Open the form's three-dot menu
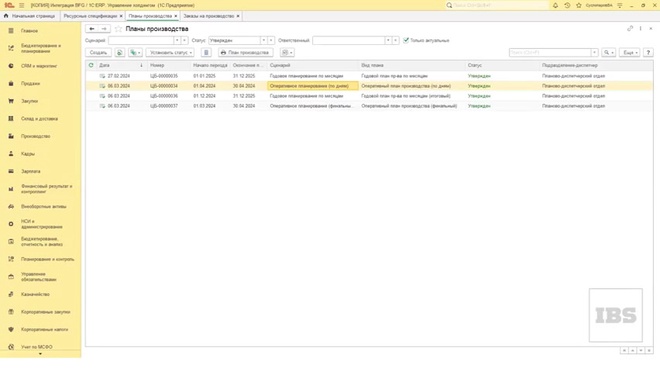 640,28
